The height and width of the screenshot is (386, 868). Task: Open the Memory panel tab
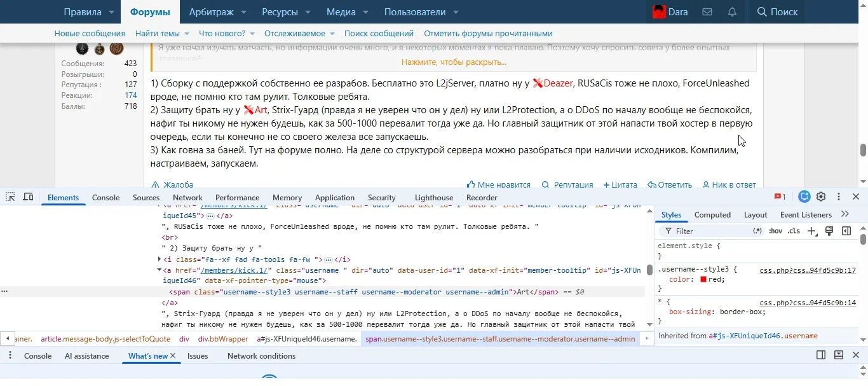(287, 198)
